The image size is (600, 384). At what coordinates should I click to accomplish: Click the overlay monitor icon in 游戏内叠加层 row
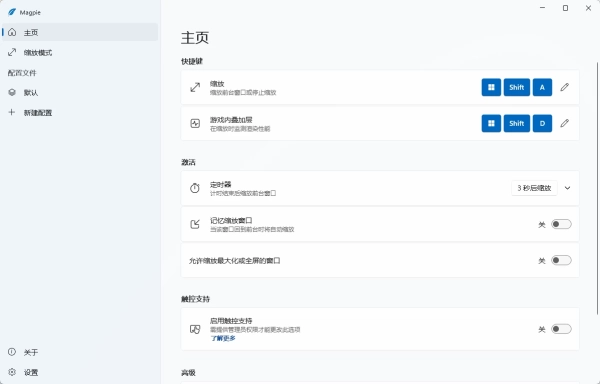[195, 123]
